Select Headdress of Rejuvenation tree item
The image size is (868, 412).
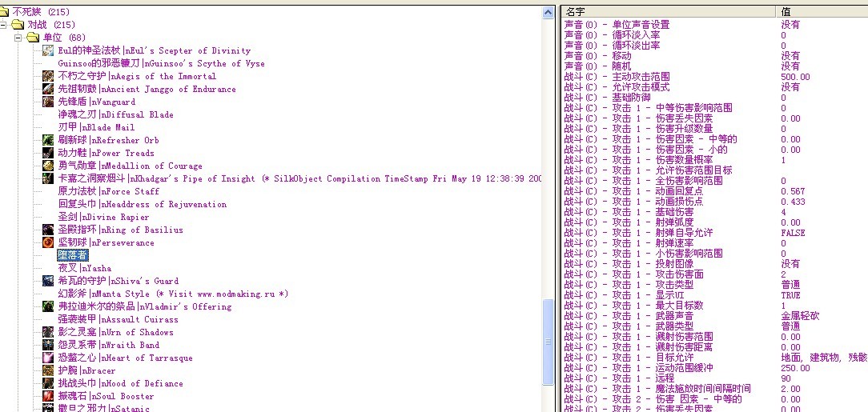click(x=143, y=204)
